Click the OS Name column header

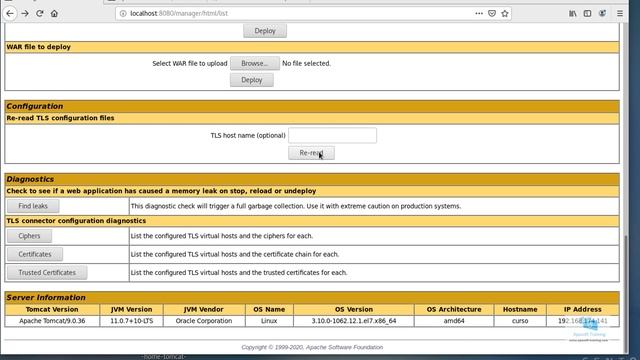point(269,309)
